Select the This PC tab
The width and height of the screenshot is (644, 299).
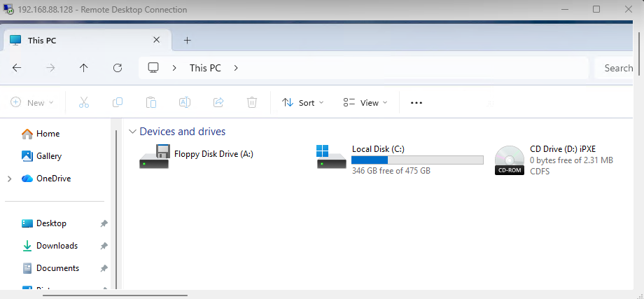point(77,41)
